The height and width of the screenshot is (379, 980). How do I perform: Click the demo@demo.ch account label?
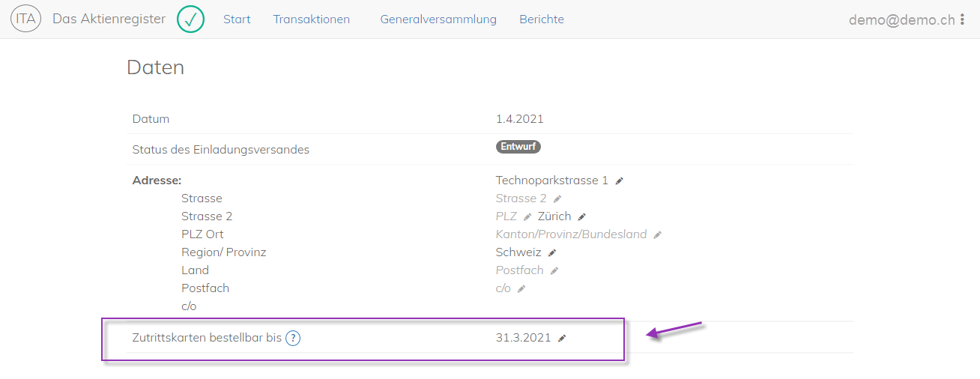902,20
